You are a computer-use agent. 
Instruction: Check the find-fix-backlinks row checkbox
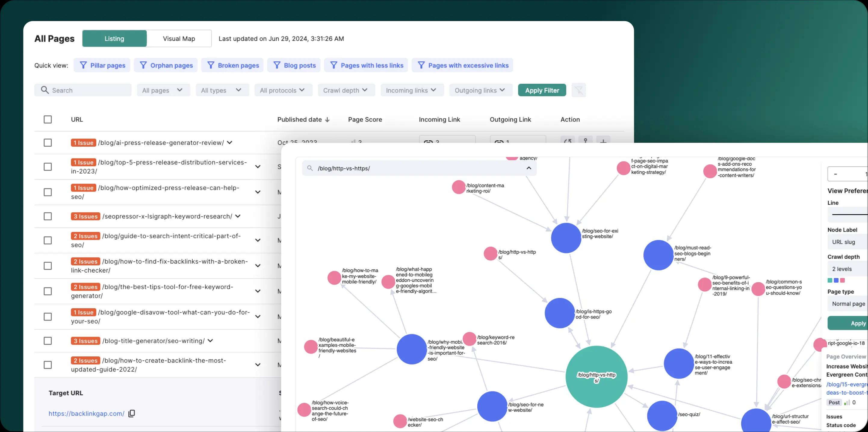[x=48, y=266]
